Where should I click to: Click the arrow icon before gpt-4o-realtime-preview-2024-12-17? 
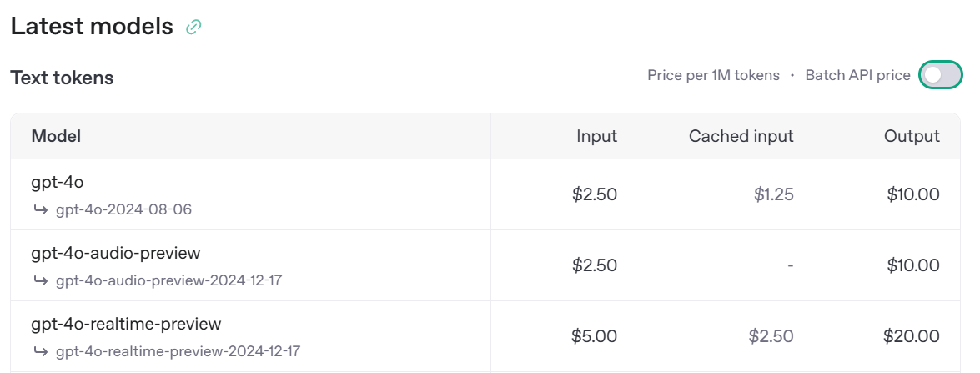click(x=41, y=351)
